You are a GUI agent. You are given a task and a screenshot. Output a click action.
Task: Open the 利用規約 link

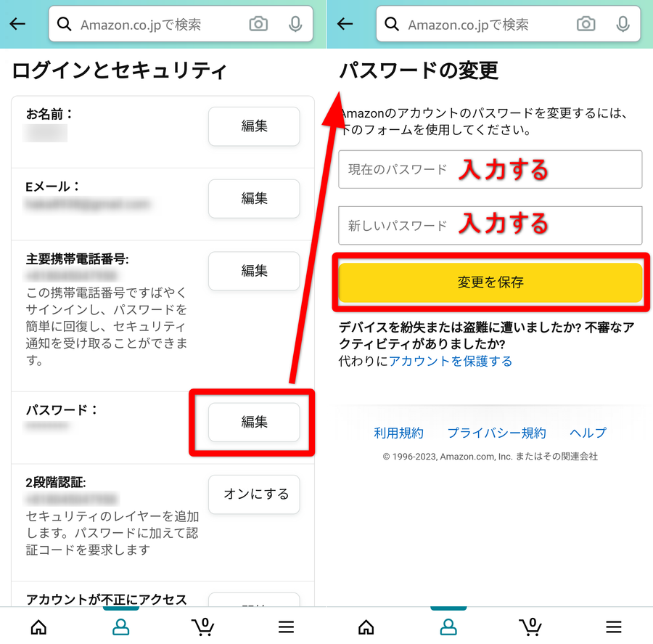coord(398,433)
